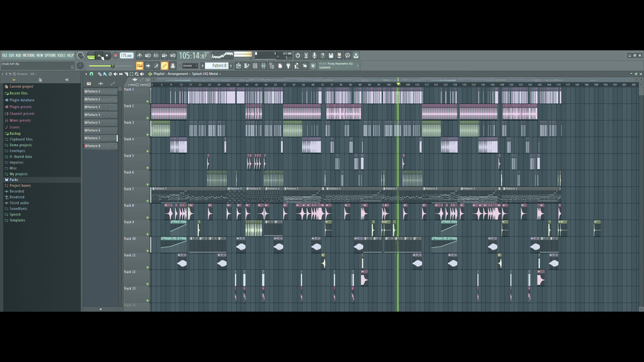Open the TOOLS menu
644x362 pixels.
pyautogui.click(x=61, y=56)
